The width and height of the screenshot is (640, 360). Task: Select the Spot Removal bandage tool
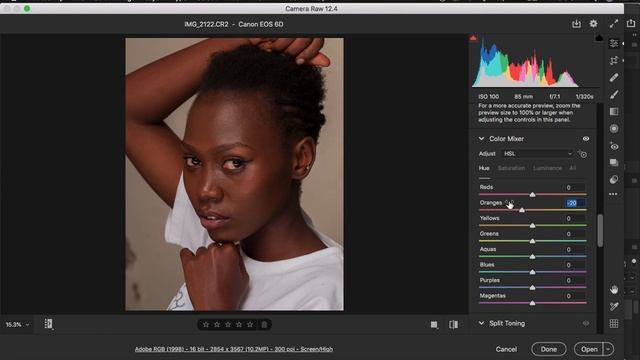click(613, 78)
